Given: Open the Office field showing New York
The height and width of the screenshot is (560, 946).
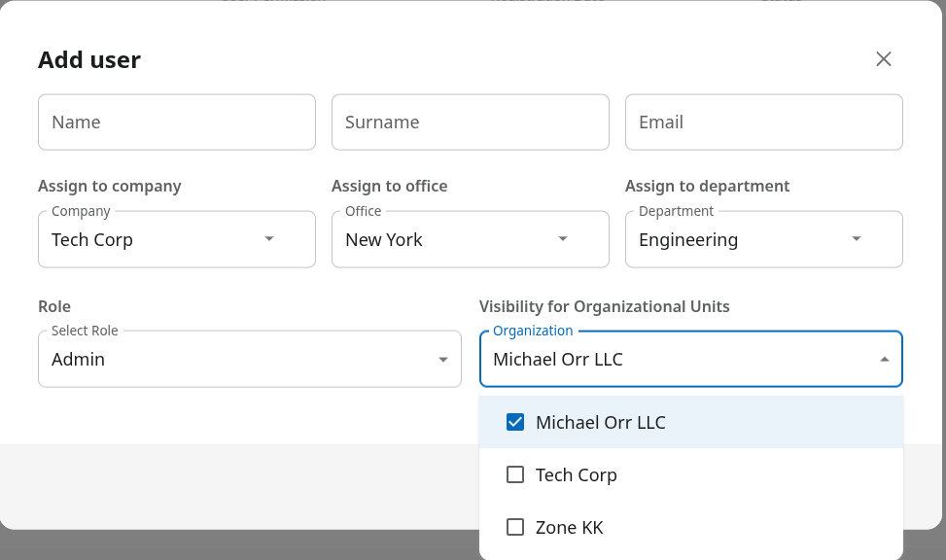Looking at the screenshot, I should pos(438,240).
